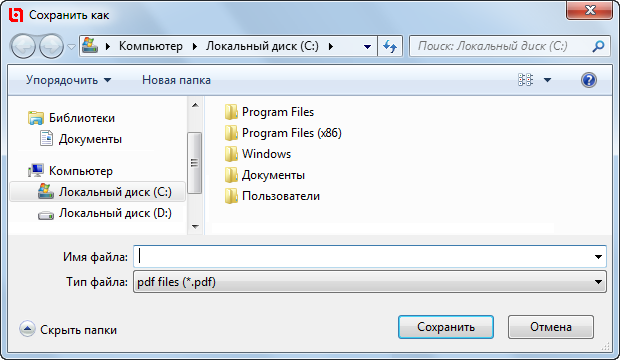This screenshot has width=620, height=360.
Task: Click Новая папка in the toolbar
Action: pyautogui.click(x=176, y=80)
